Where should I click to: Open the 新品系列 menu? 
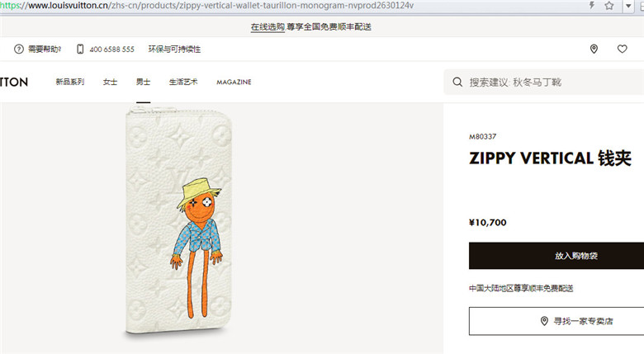click(70, 83)
